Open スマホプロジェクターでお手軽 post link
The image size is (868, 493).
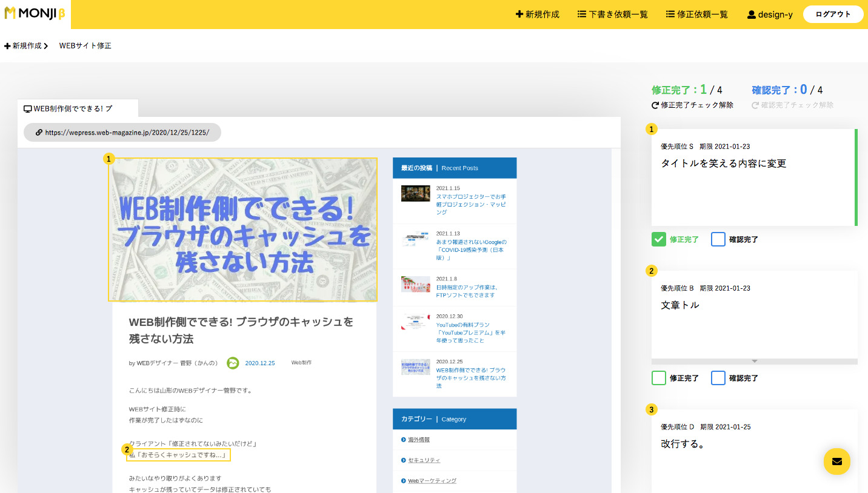(471, 204)
